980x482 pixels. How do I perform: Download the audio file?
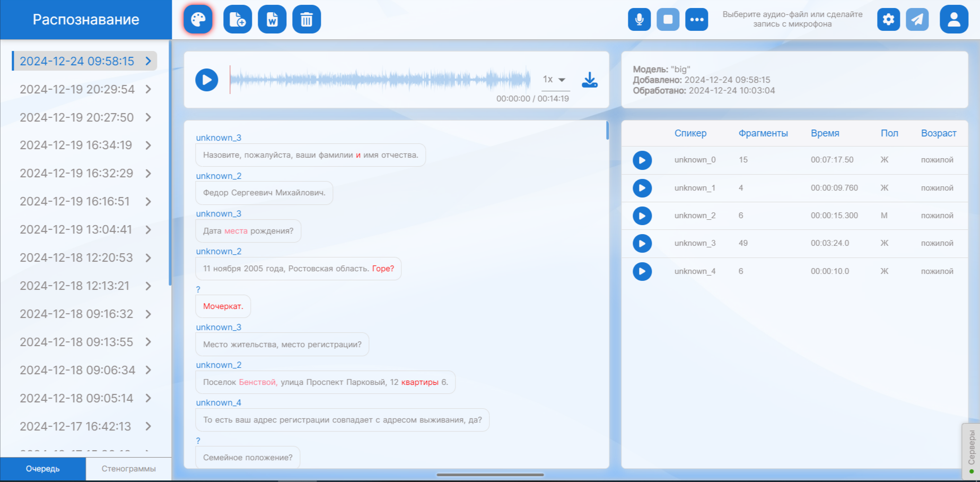click(589, 80)
